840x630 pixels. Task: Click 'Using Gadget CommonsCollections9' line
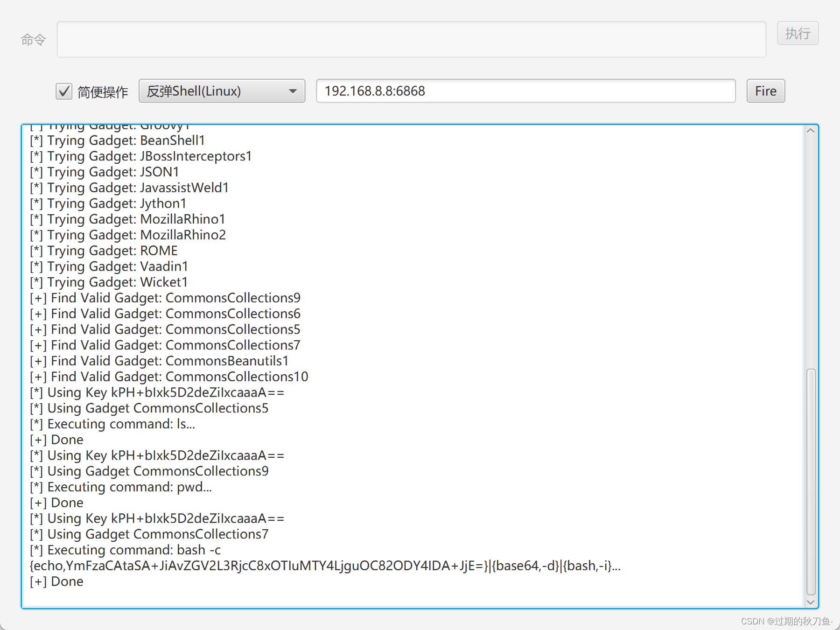click(x=149, y=471)
